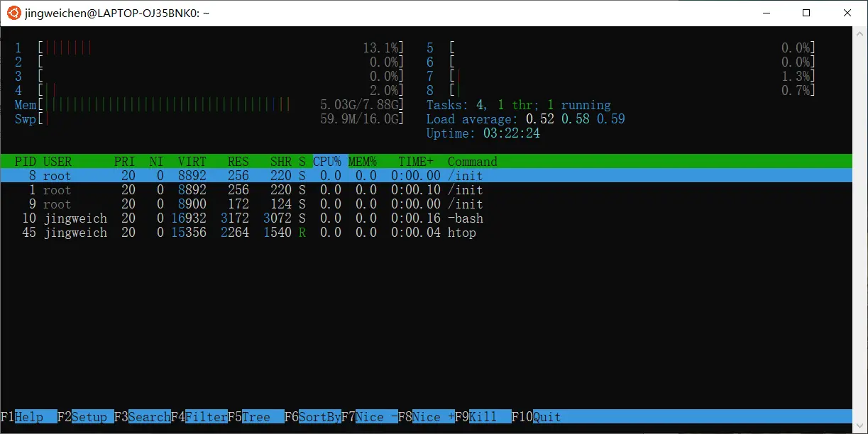The image size is (868, 434).
Task: Sort by the PRI column header
Action: coord(125,162)
